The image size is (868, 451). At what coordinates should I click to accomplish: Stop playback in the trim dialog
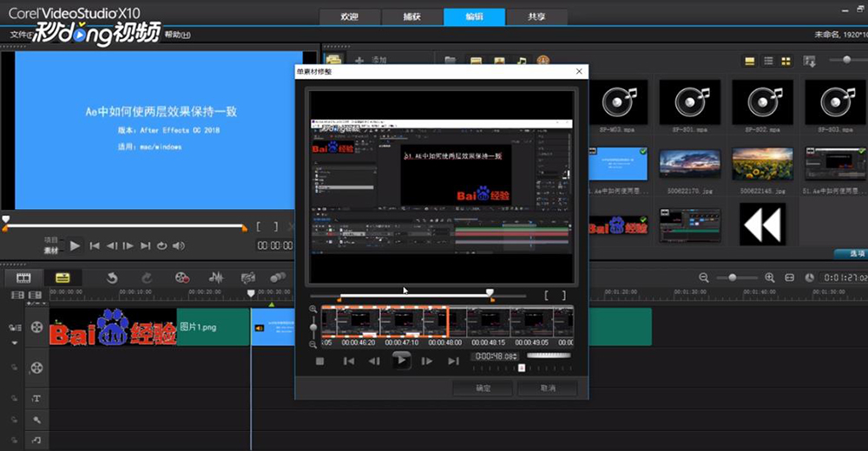319,362
